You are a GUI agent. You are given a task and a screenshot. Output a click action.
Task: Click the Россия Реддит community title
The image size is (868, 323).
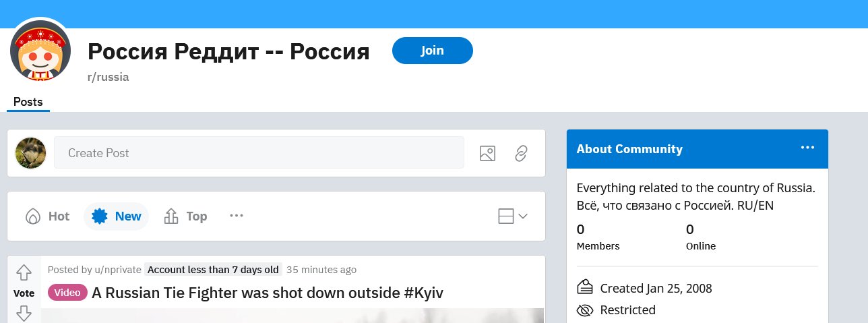tap(228, 51)
